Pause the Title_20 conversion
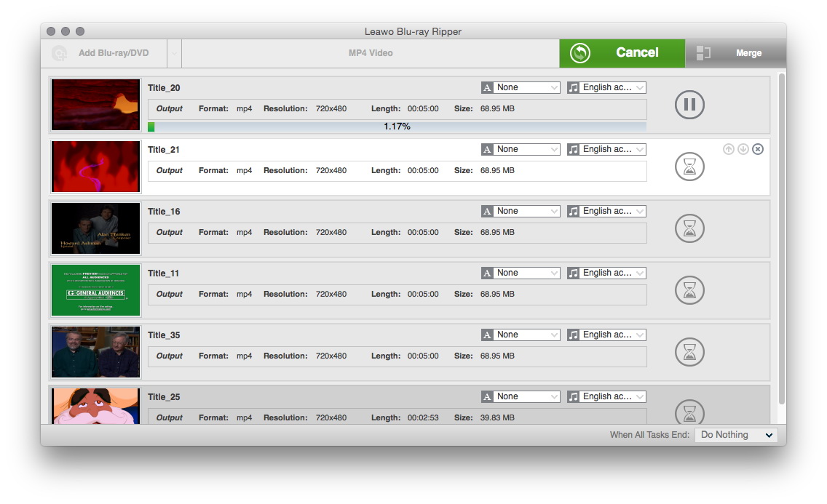Image resolution: width=827 pixels, height=504 pixels. pos(689,105)
